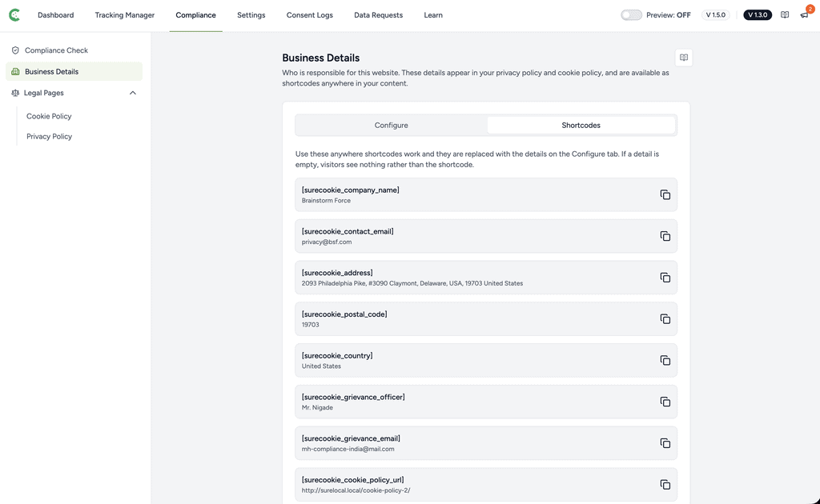Open the announcements megaphone icon

pyautogui.click(x=804, y=14)
